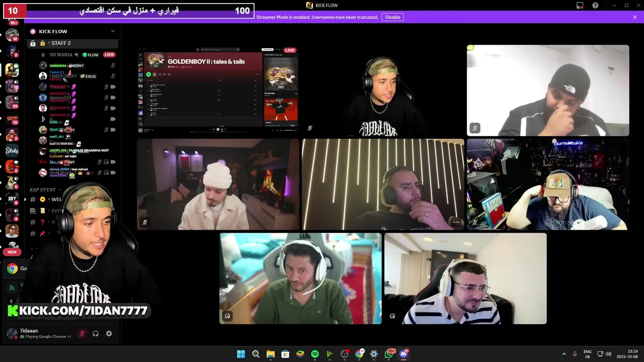644x362 pixels.
Task: Focus the tan-cap gamer room video tile
Action: (548, 185)
